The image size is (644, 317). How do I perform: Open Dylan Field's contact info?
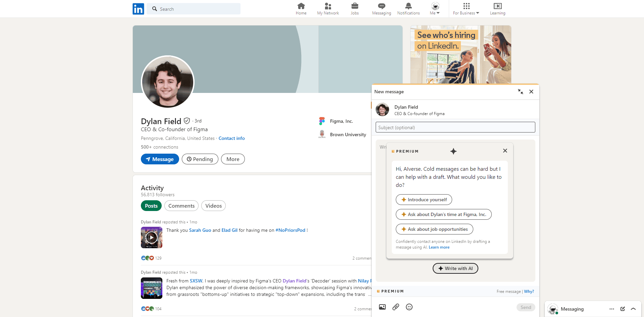click(x=231, y=138)
